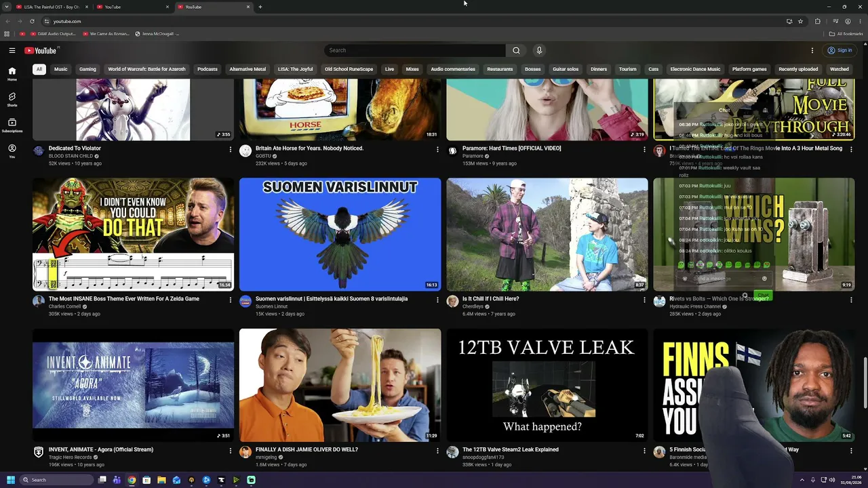Screen dimensions: 868x488
Task: Open the YouTube guide hamburger menu
Action: [x=12, y=50]
